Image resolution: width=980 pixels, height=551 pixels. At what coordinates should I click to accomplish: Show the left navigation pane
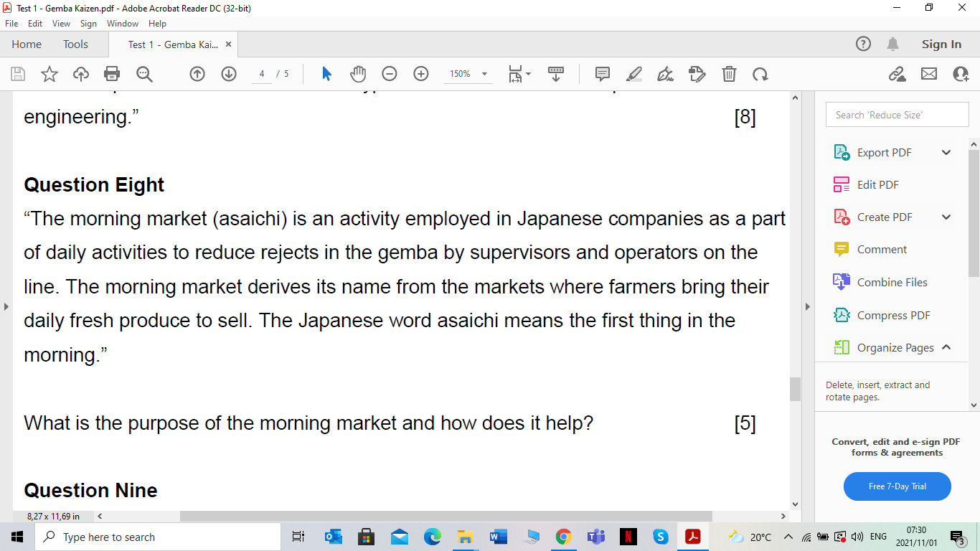(x=6, y=306)
